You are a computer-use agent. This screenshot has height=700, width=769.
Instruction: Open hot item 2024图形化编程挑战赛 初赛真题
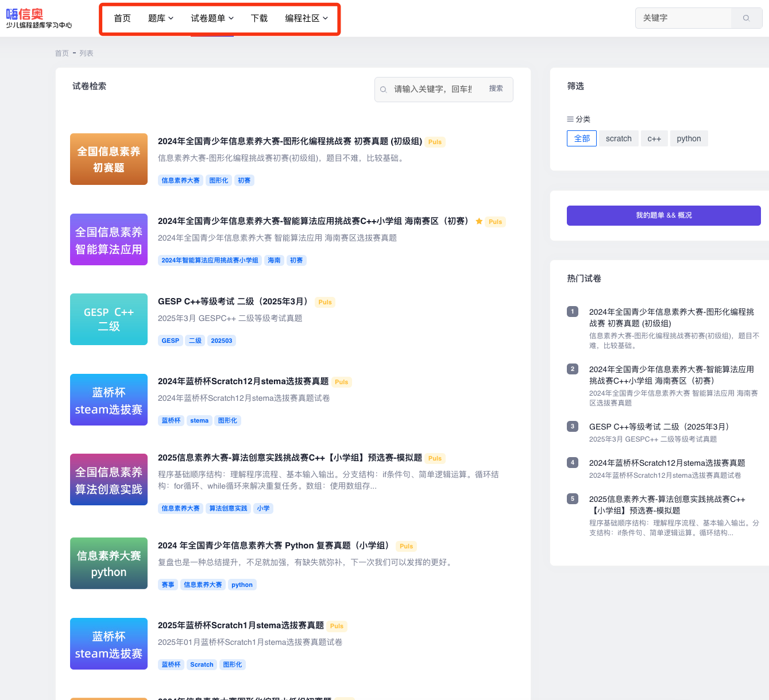tap(672, 318)
